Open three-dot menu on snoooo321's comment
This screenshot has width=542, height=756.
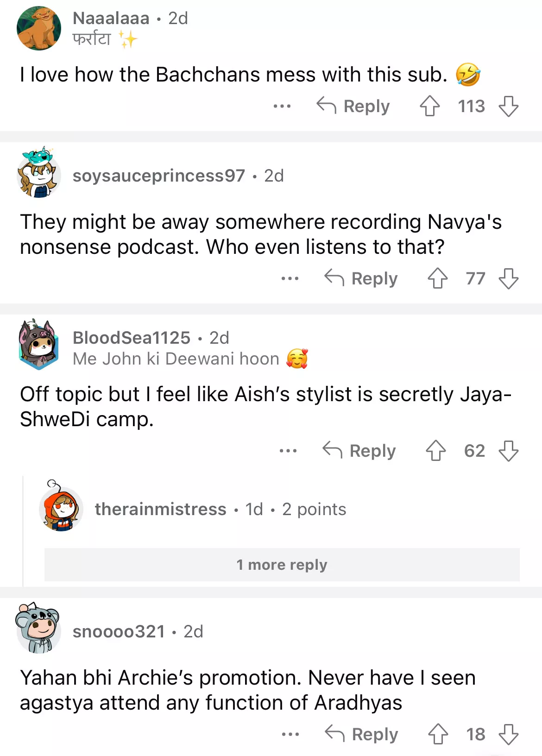[x=290, y=734]
